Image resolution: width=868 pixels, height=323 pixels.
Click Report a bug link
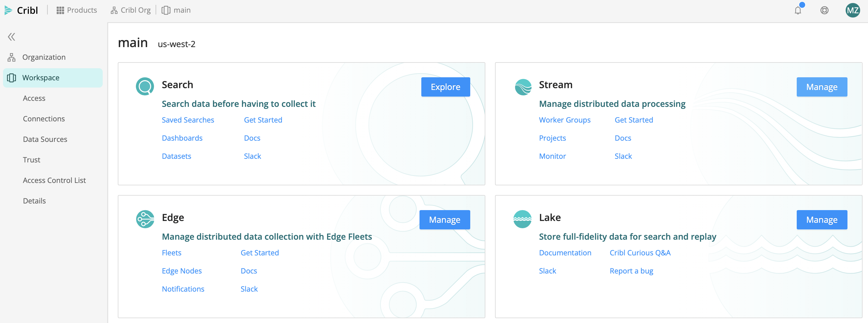click(x=631, y=271)
